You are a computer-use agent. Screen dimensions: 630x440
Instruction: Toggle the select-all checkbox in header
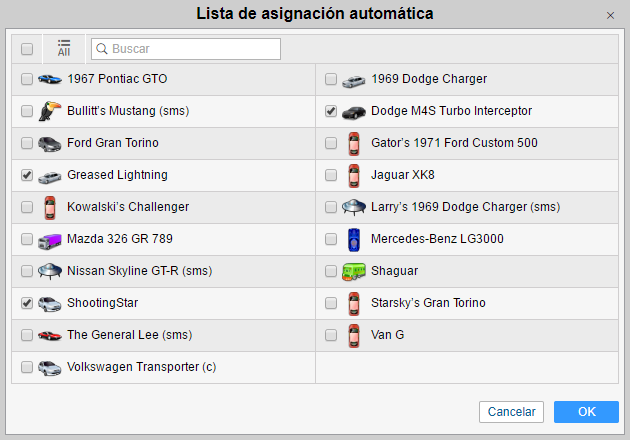27,48
